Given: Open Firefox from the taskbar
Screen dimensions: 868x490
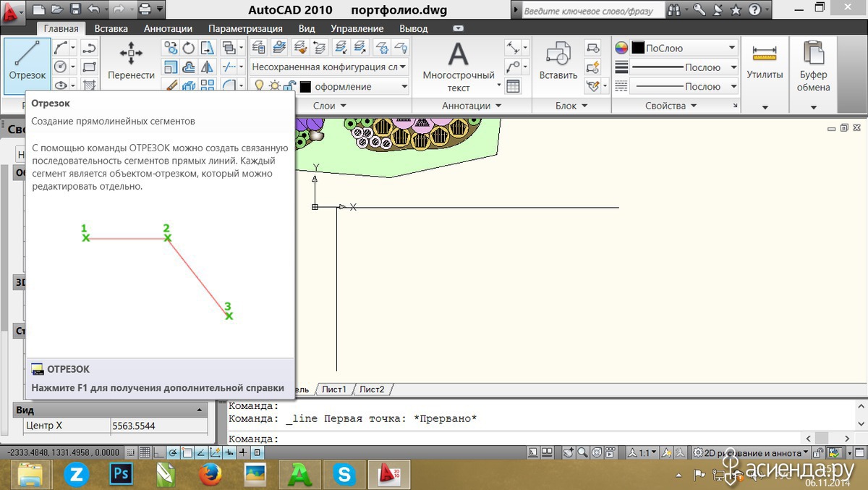Looking at the screenshot, I should (x=210, y=475).
